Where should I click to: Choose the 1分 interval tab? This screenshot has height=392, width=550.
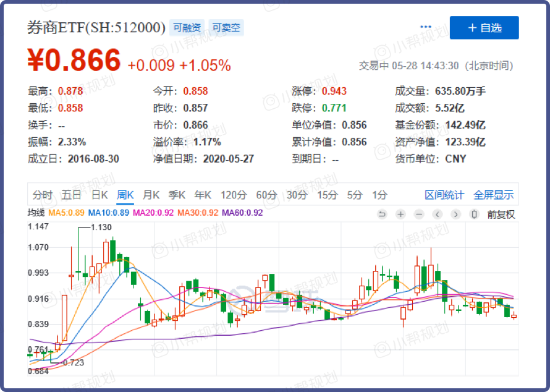point(379,195)
